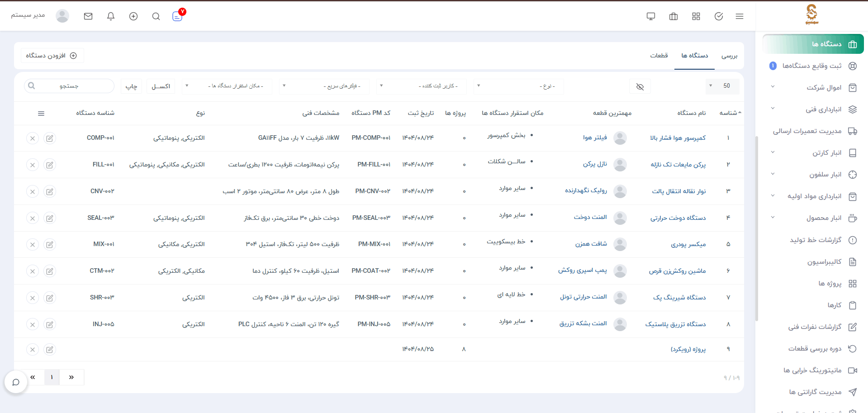Image resolution: width=868 pixels, height=413 pixels.
Task: Delete the کمپرسور هوا فشار بالا row
Action: 33,138
